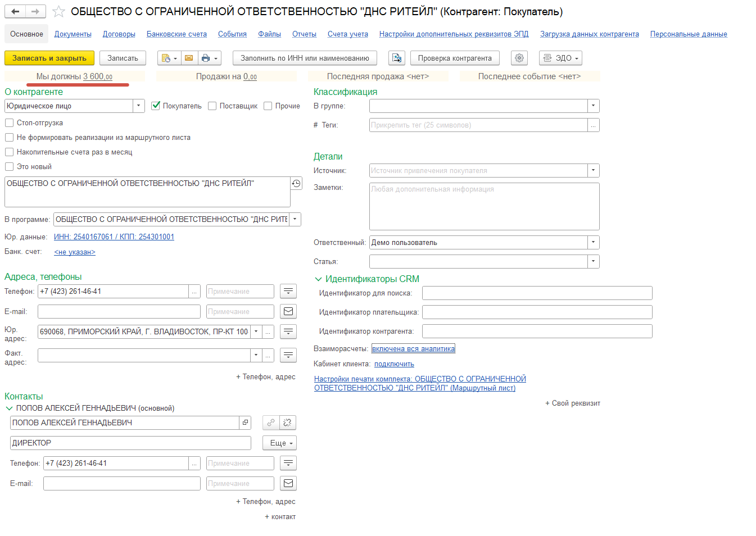Click the data import icon beside Проверка контрагента
756x536 pixels.
pyautogui.click(x=397, y=58)
